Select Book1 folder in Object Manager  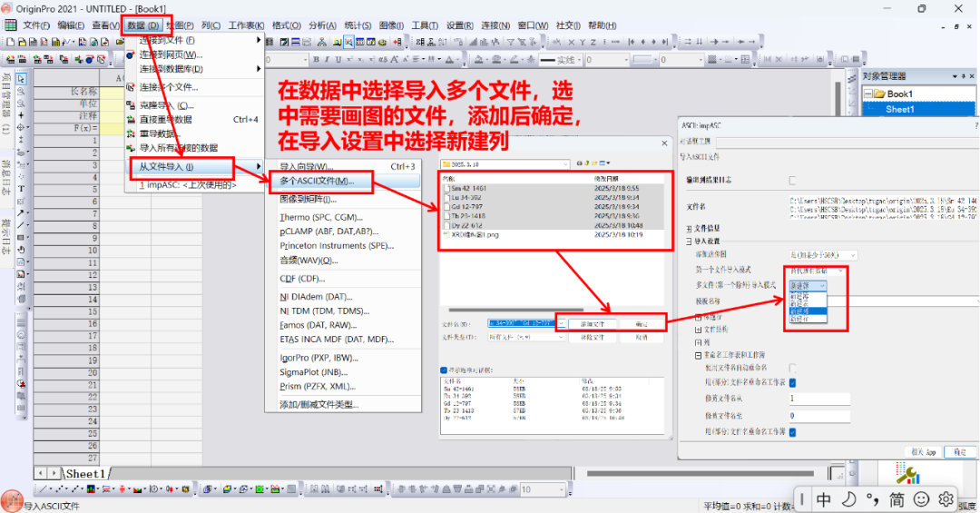[x=899, y=94]
